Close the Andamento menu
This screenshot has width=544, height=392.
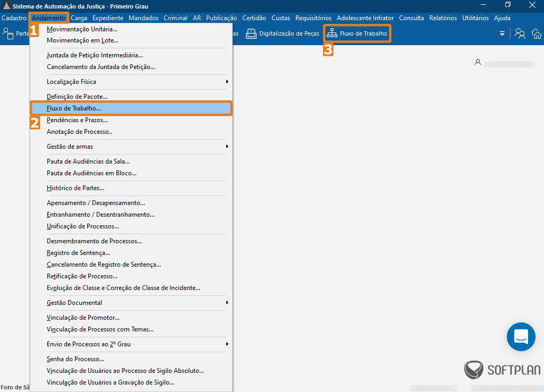point(48,18)
